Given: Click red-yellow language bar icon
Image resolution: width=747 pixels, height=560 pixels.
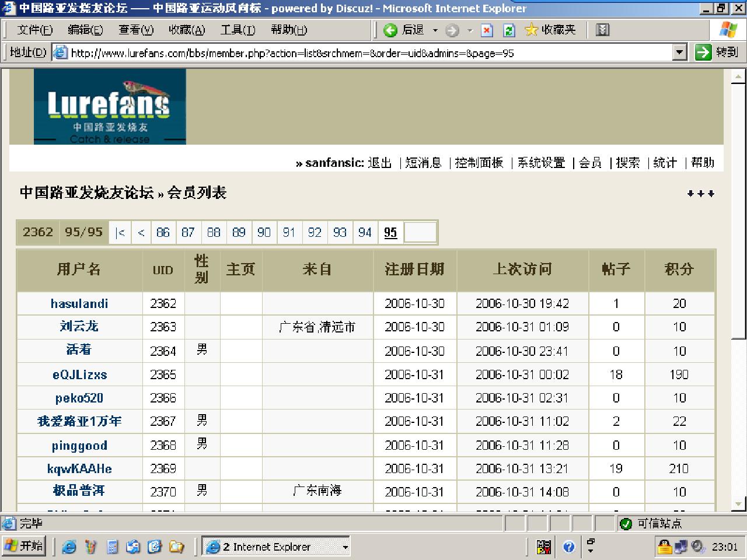Looking at the screenshot, I should click(544, 547).
